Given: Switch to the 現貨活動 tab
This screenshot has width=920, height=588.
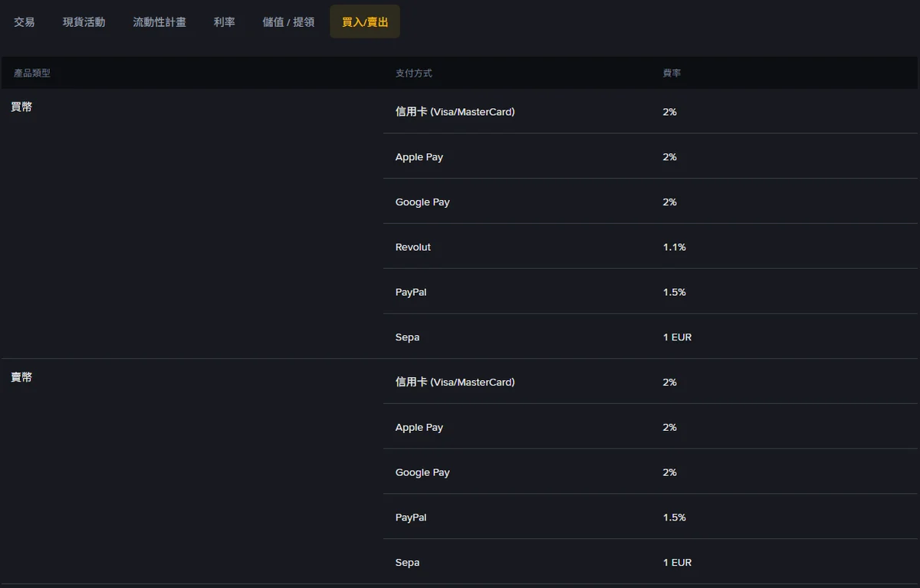Looking at the screenshot, I should pyautogui.click(x=84, y=22).
